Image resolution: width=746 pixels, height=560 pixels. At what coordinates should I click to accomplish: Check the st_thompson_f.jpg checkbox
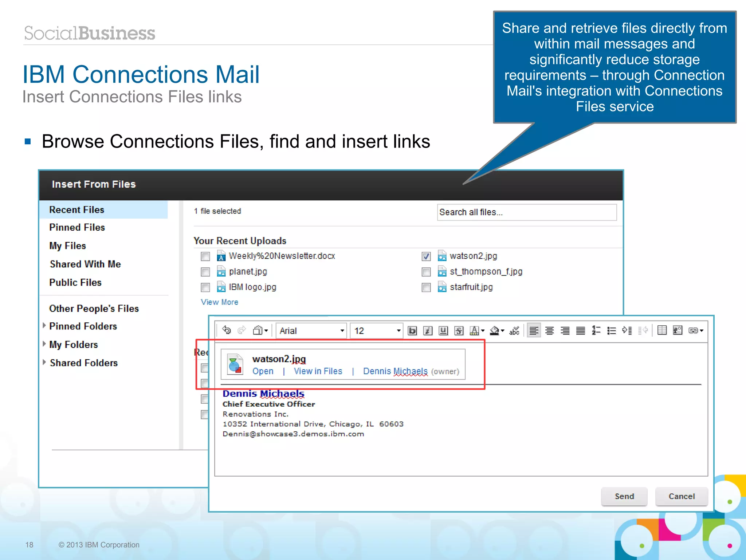point(426,272)
